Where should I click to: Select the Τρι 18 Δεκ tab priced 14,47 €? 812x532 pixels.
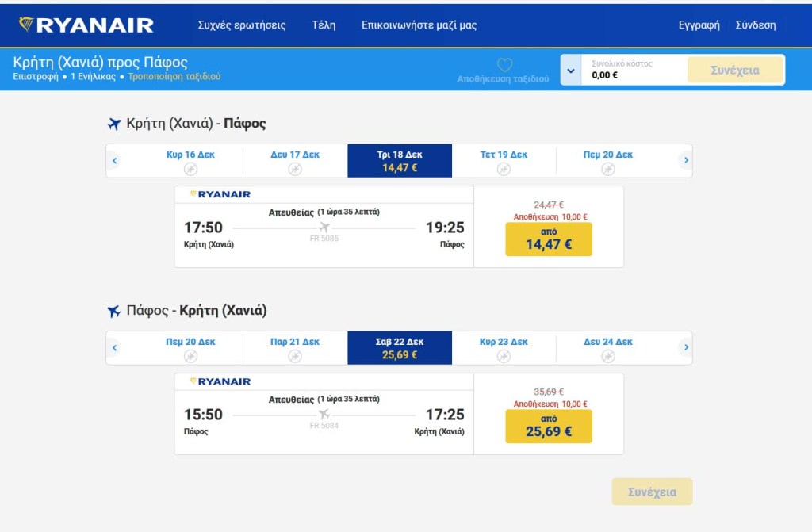(x=400, y=161)
